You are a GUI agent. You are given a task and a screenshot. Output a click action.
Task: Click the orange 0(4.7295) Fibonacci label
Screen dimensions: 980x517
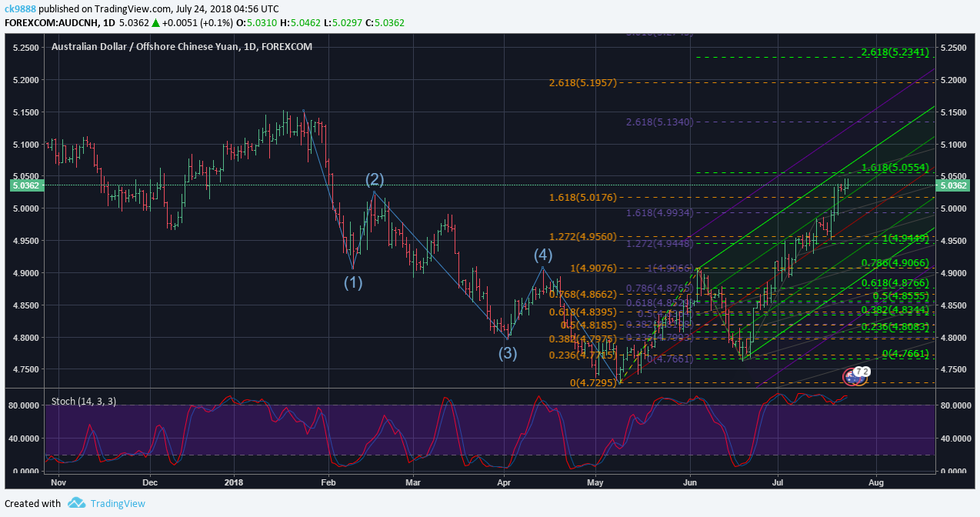pos(594,382)
